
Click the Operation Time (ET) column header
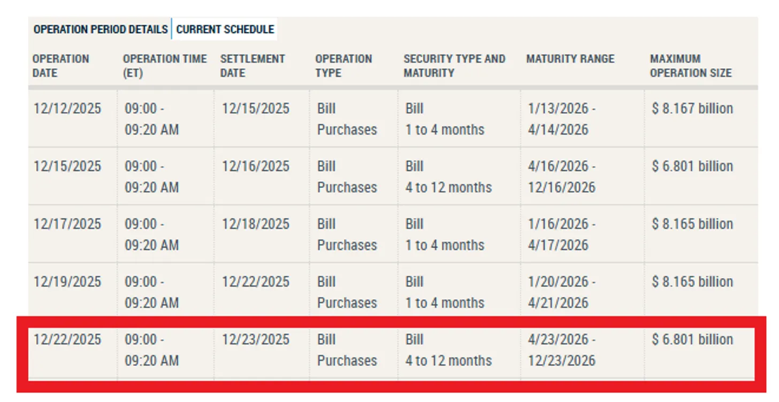165,66
